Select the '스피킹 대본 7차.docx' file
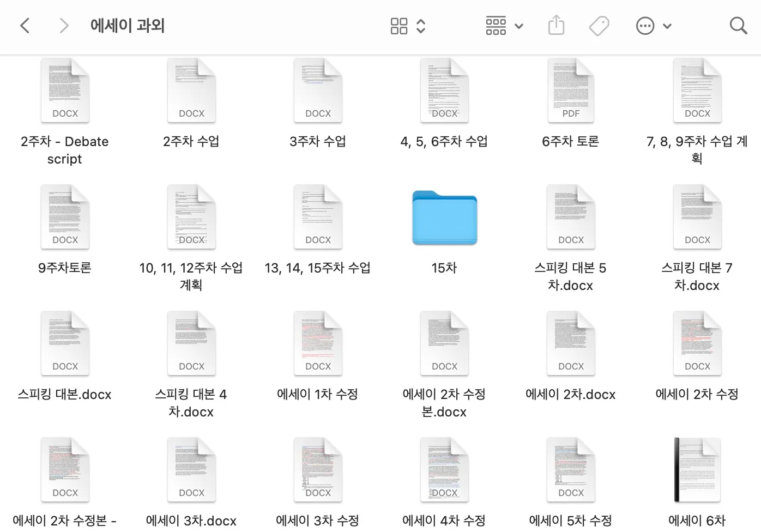Viewport: 761px width, 532px height. tap(697, 216)
